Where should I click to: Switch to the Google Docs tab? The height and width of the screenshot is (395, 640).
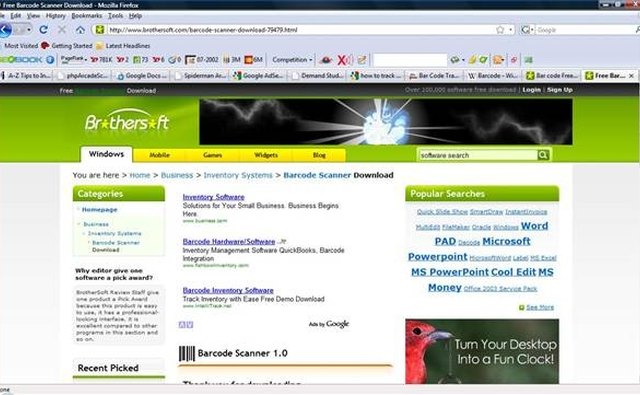click(x=142, y=75)
